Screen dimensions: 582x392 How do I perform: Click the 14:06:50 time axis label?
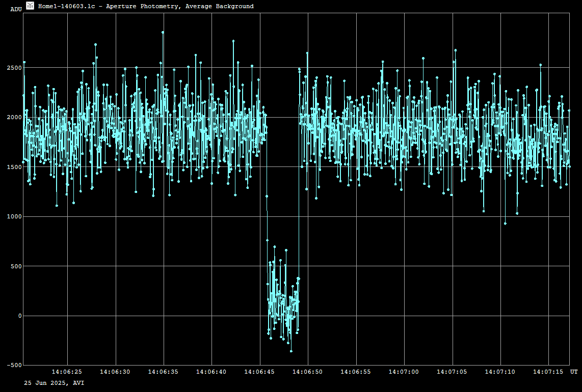click(x=307, y=372)
